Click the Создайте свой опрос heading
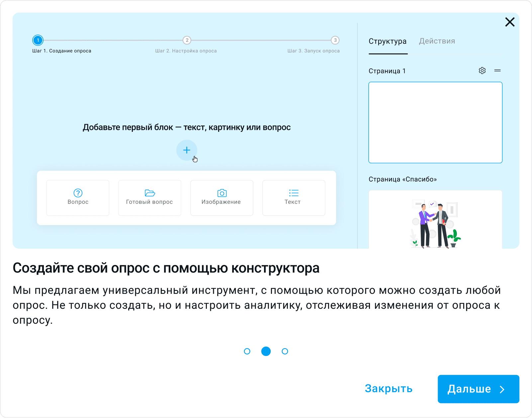Viewport: 532px width, 418px height. [x=166, y=268]
